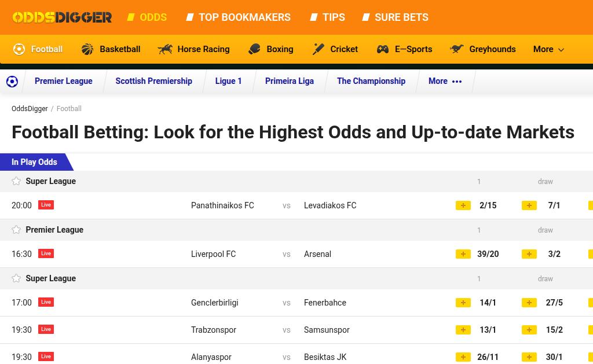Open the Cricket bat icon

(x=319, y=49)
